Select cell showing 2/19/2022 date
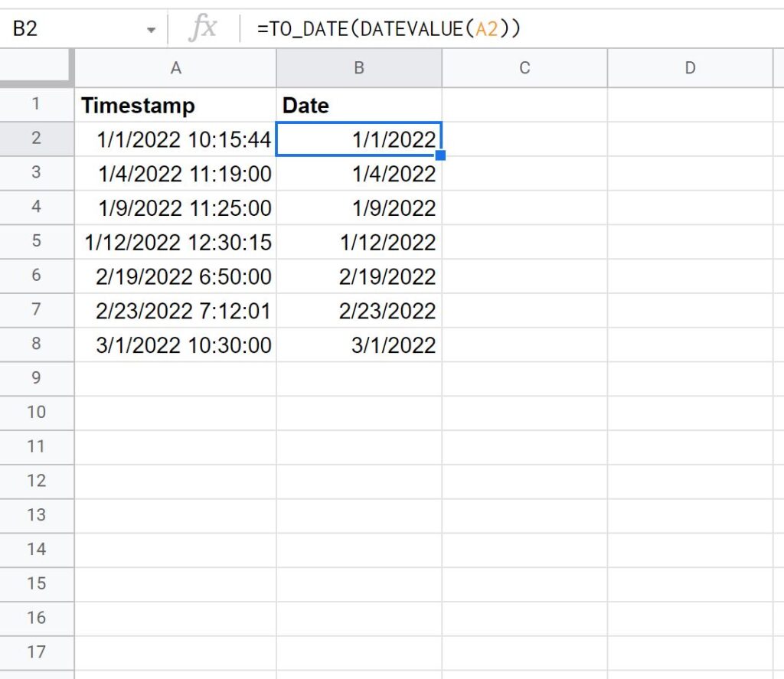 (x=358, y=276)
